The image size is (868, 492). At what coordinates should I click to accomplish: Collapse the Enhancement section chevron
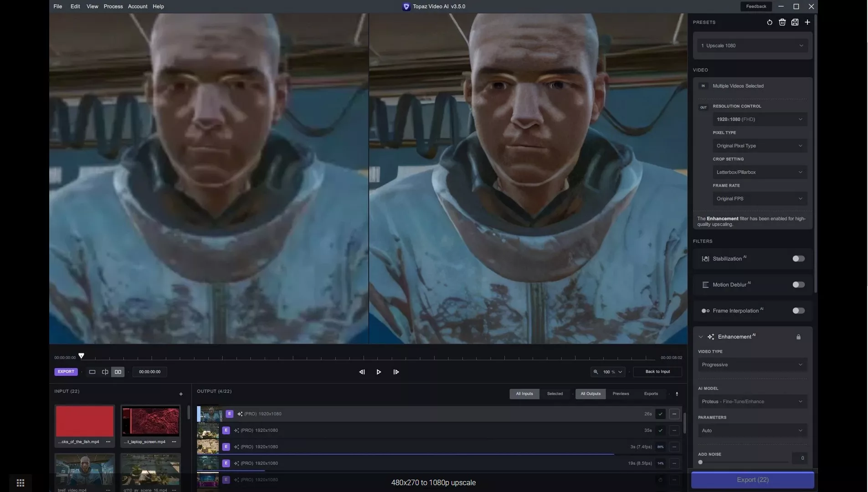point(700,337)
